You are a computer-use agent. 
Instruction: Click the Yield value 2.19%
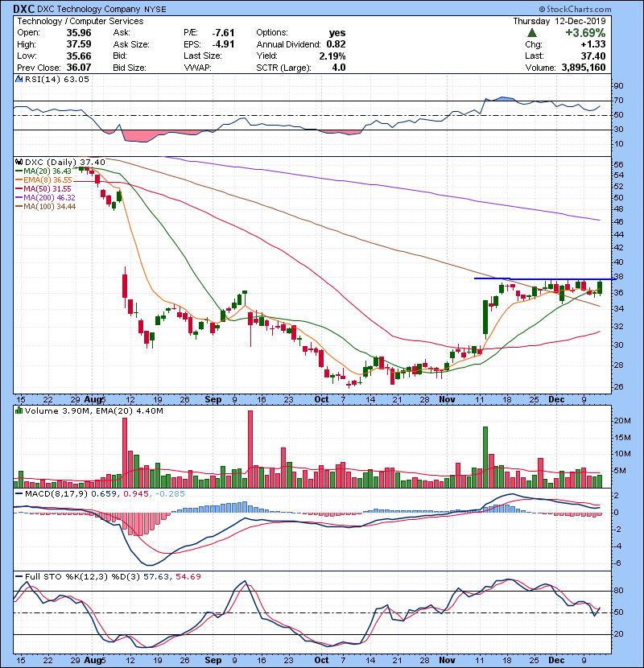point(332,56)
